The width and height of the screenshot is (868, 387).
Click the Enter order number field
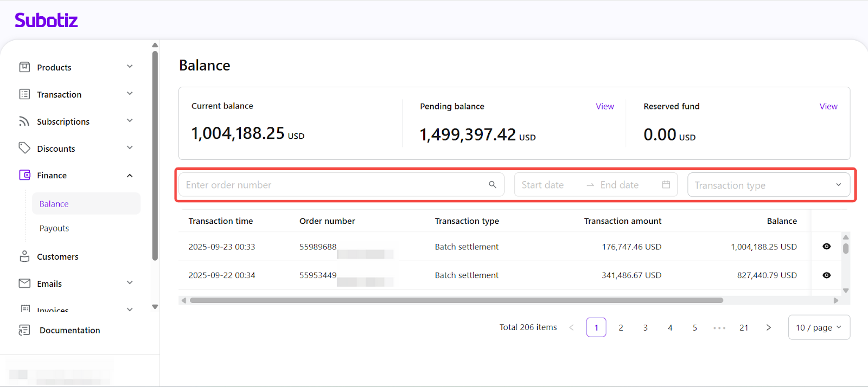[334, 185]
